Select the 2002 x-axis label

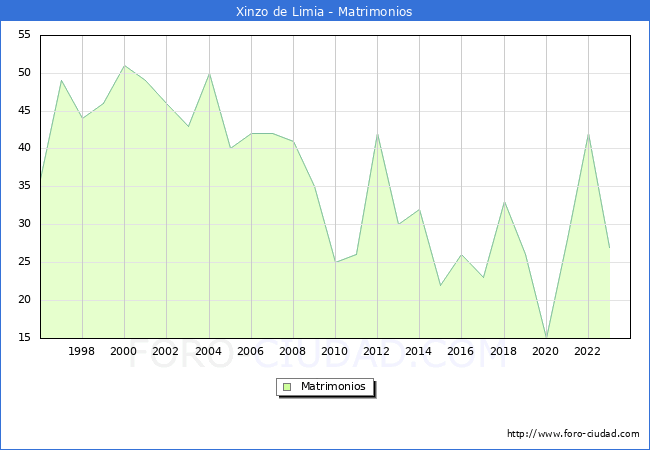165,351
